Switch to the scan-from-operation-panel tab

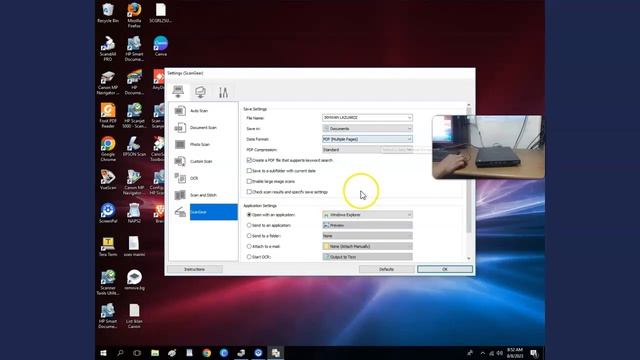tap(200, 92)
